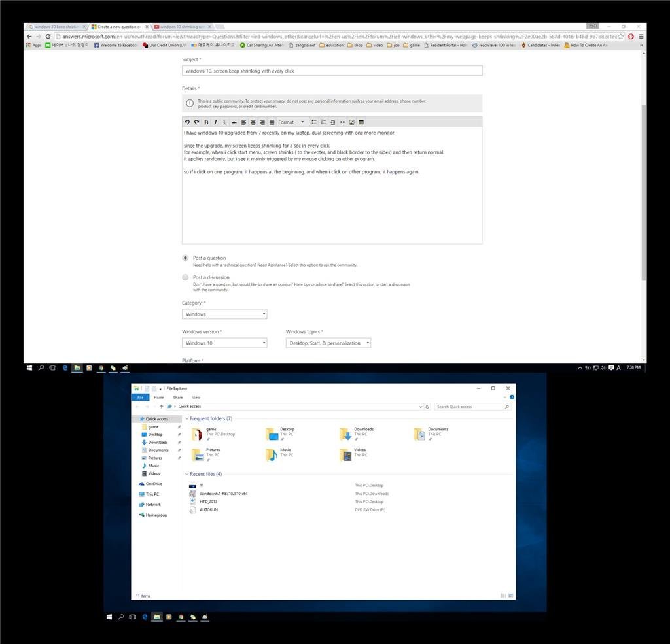Open the Candidates - Index bookmark
670x644 pixels.
tap(540, 45)
